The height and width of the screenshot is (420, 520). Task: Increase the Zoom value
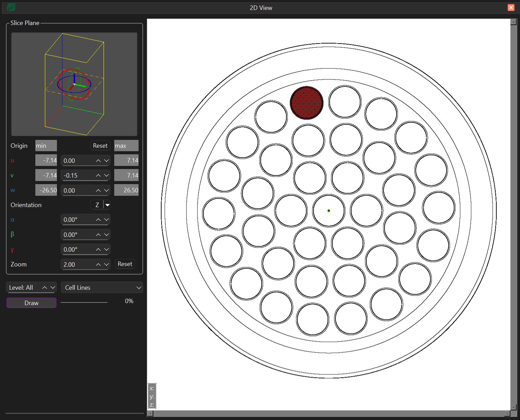point(98,264)
